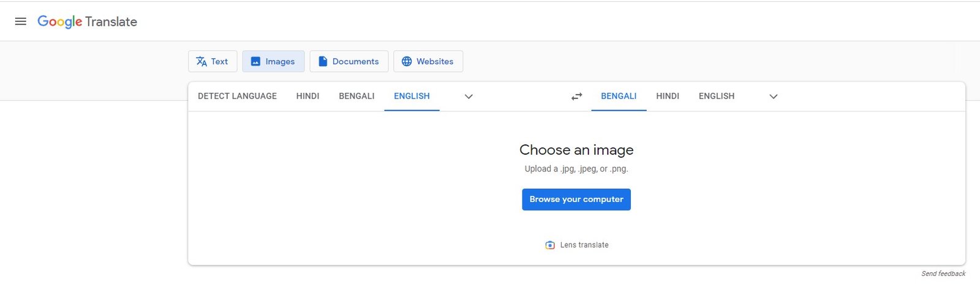
Task: Click the Send feedback link
Action: [x=943, y=273]
